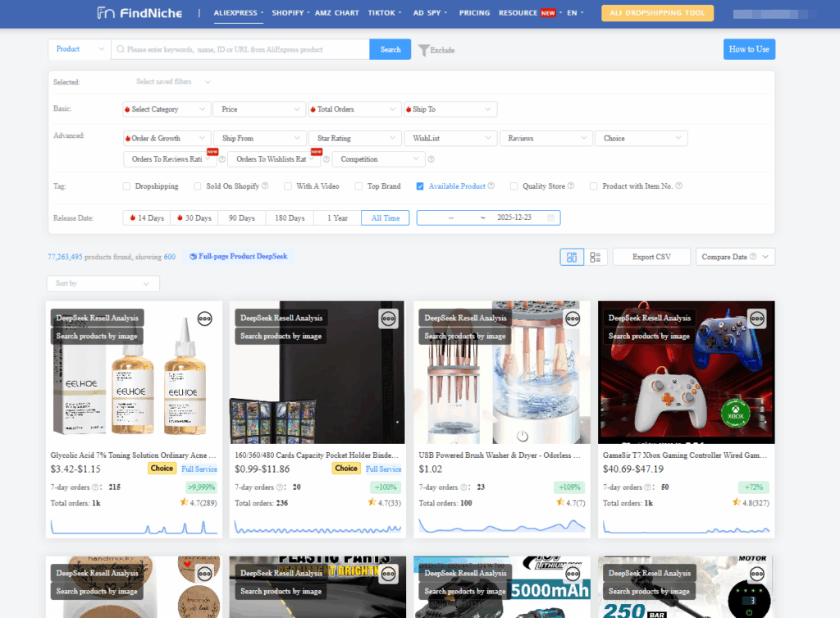840x618 pixels.
Task: Open the three-dot menu on the GameSir controller card
Action: pyautogui.click(x=756, y=318)
